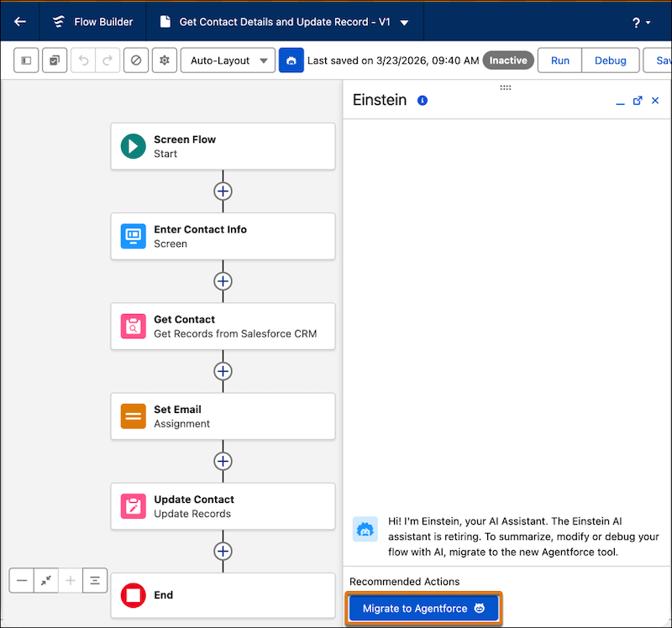Open the flow name version dropdown arrow
The image size is (672, 628).
(404, 23)
